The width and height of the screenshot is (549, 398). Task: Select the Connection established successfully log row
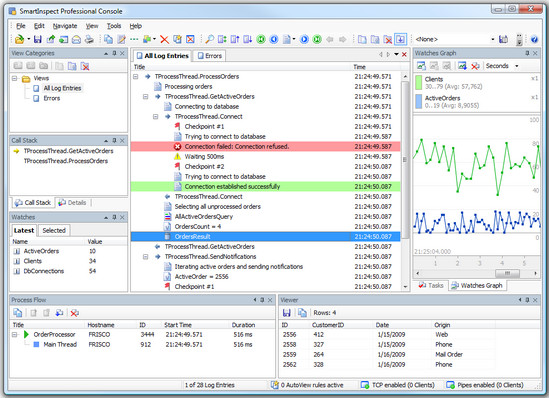pos(265,187)
